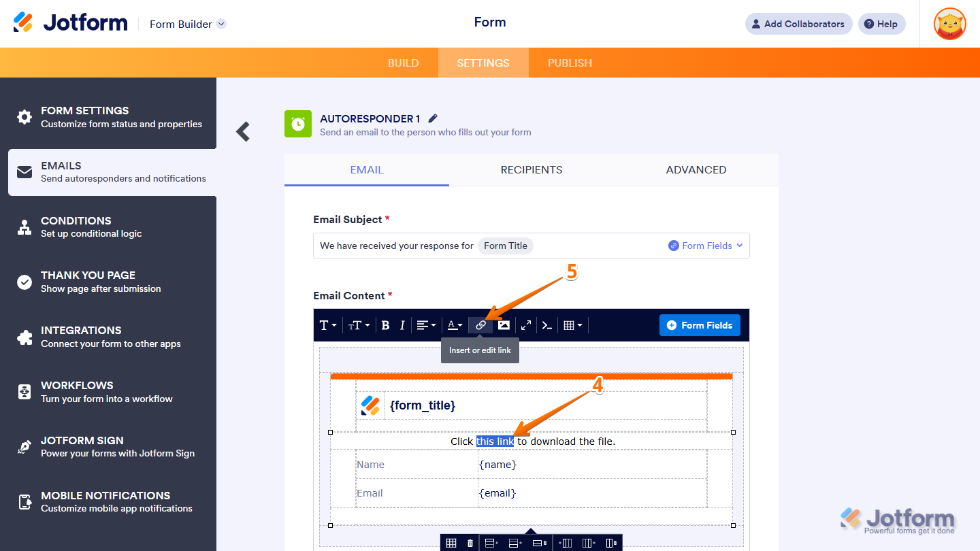
Task: Insert a column to the right of the table
Action: [587, 542]
